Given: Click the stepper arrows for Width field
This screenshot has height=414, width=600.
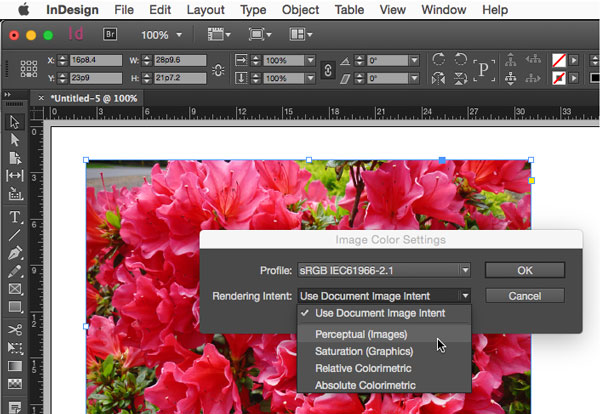Looking at the screenshot, I should tap(147, 60).
